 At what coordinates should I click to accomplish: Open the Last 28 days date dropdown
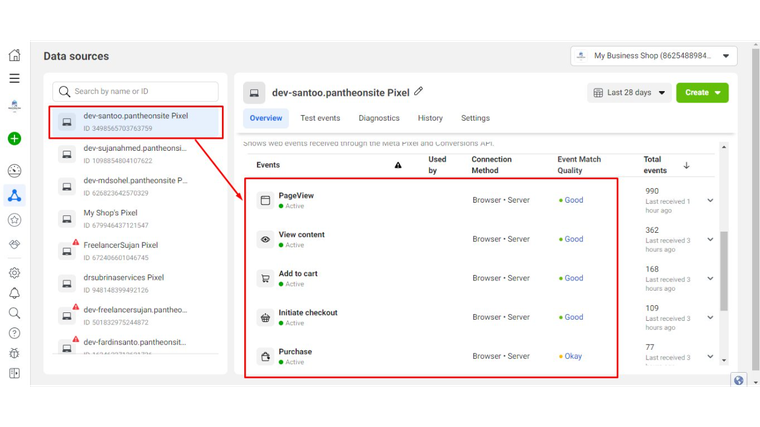[x=629, y=93]
